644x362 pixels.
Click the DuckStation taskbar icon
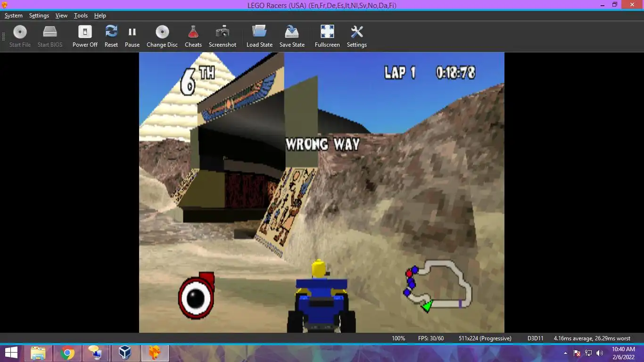[x=154, y=353]
